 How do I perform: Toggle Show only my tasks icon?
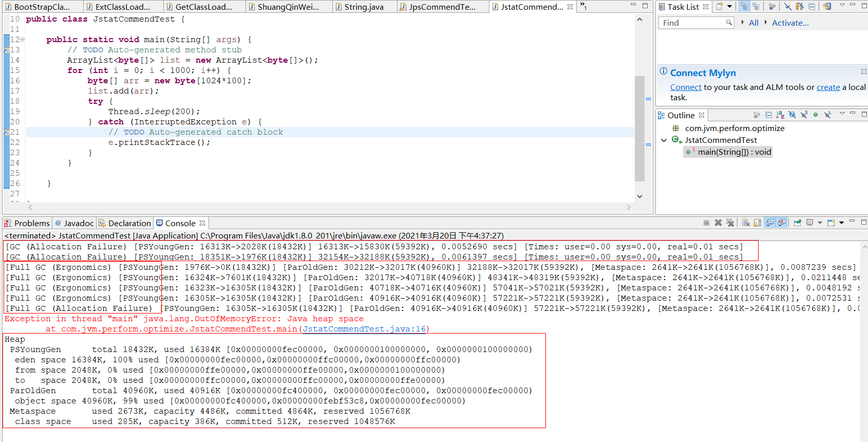coord(800,7)
